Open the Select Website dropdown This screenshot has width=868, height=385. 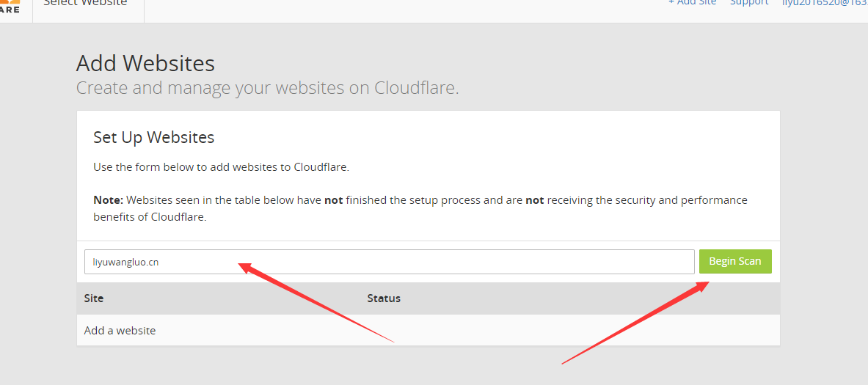[x=85, y=4]
